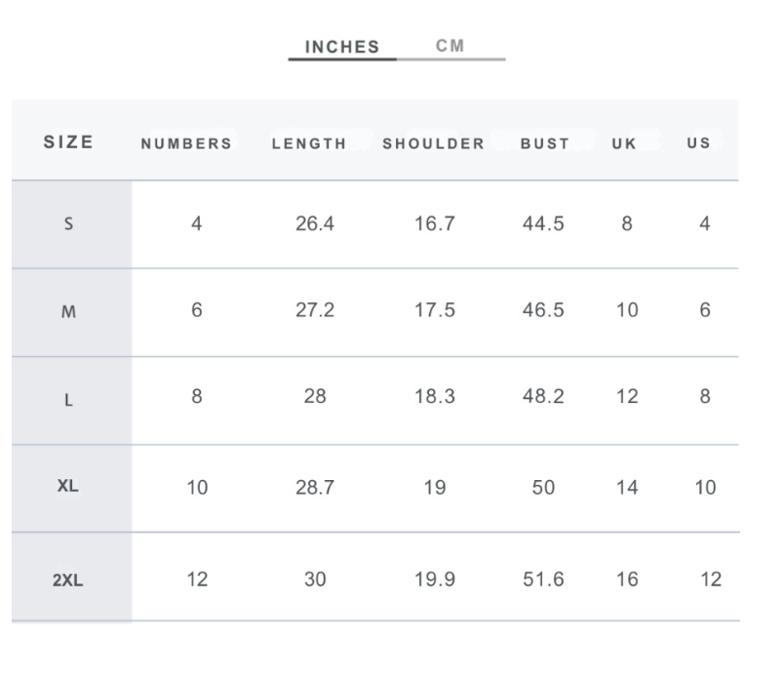
Task: Click the 46.5 bust value
Action: [543, 309]
